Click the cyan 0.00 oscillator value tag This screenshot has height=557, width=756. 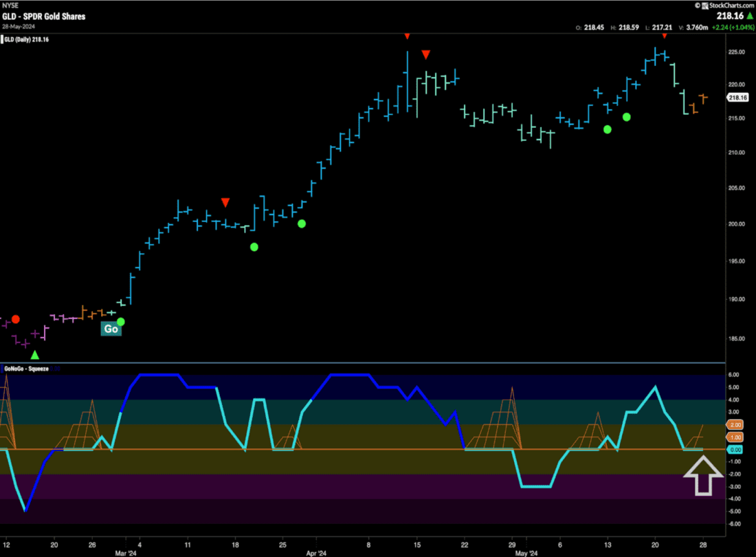[735, 450]
